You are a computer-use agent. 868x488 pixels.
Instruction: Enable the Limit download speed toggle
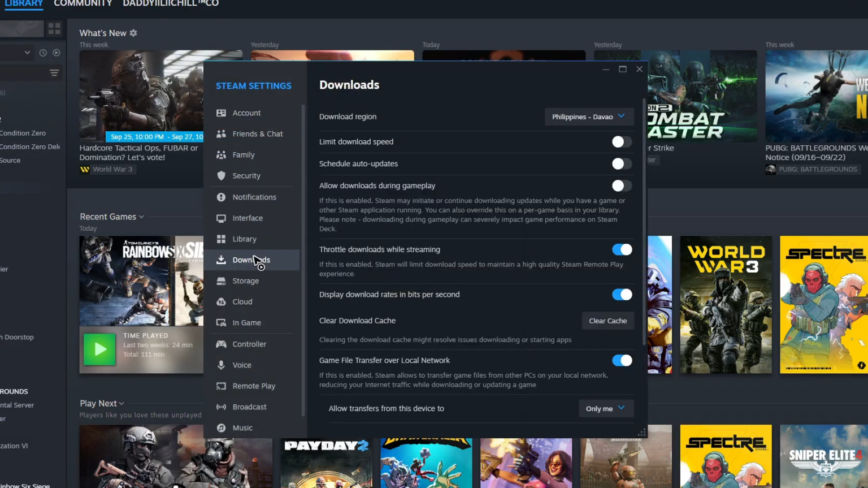[x=622, y=142]
